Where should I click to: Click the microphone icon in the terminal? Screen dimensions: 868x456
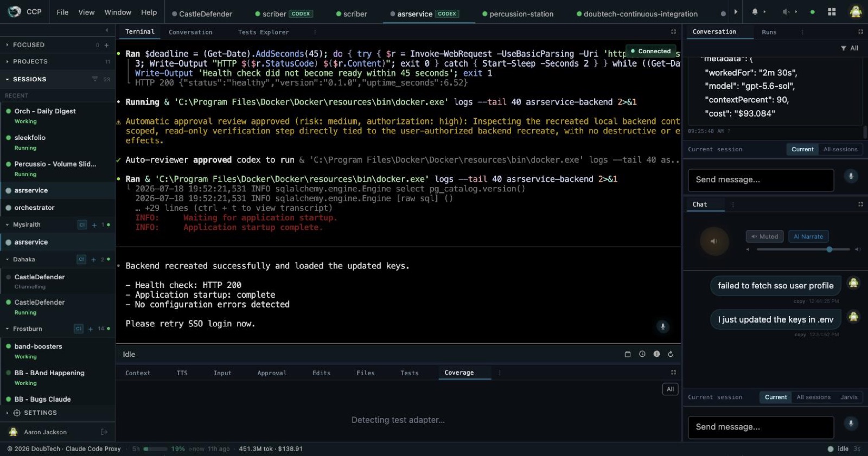coord(662,326)
